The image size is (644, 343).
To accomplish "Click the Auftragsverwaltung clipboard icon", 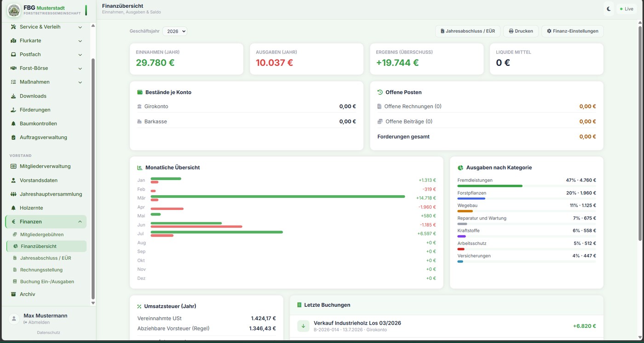I will (13, 137).
